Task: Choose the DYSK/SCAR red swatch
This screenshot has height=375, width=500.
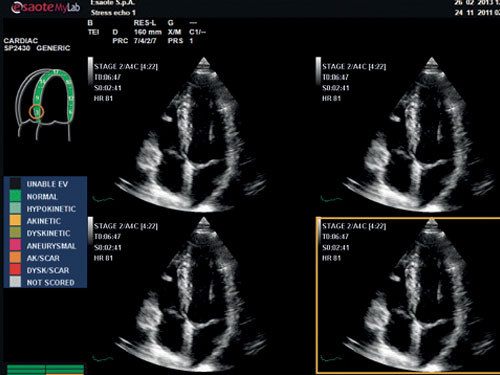Action: (15, 269)
